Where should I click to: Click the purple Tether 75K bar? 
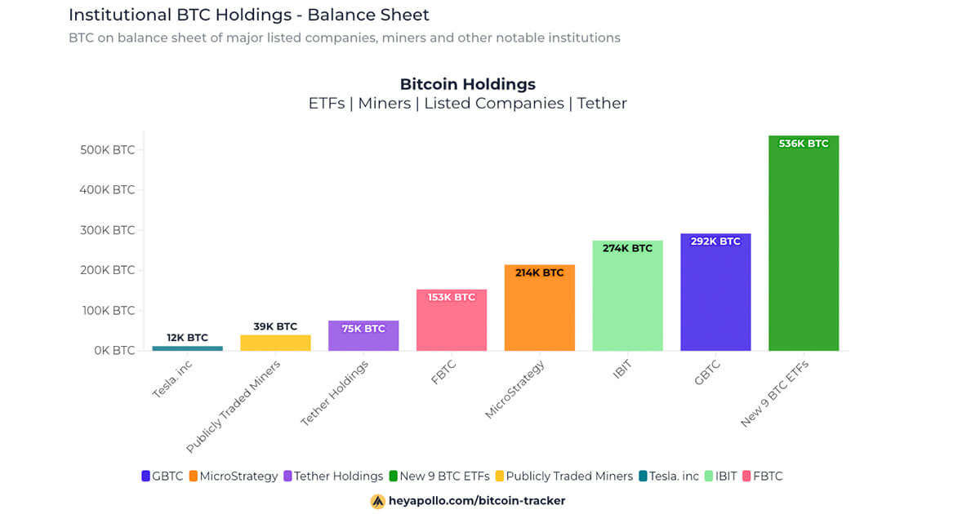tap(363, 336)
